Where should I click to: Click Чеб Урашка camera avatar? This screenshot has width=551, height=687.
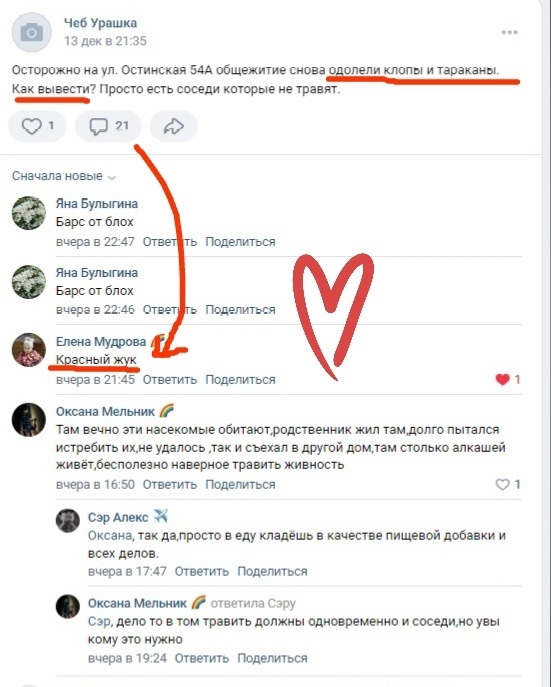point(32,32)
